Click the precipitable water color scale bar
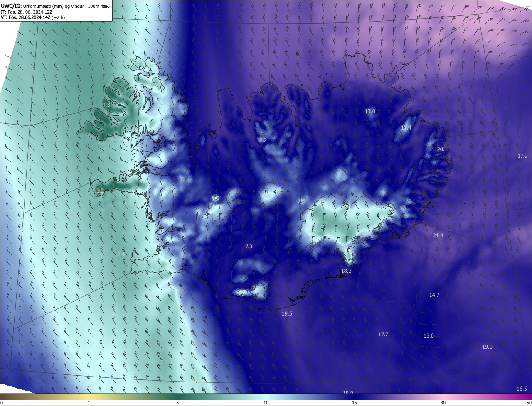The height and width of the screenshot is (406, 532). point(266,397)
